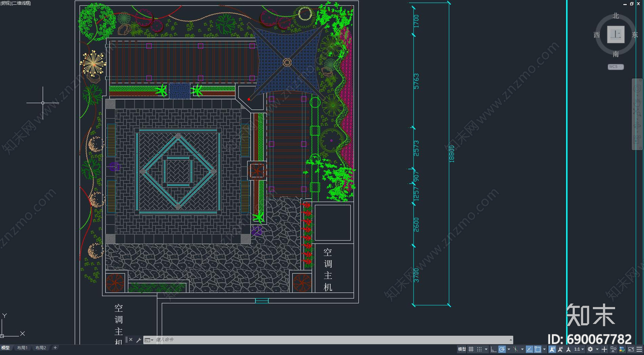Open command line customize wrench icon
The height and width of the screenshot is (355, 644).
tap(138, 340)
